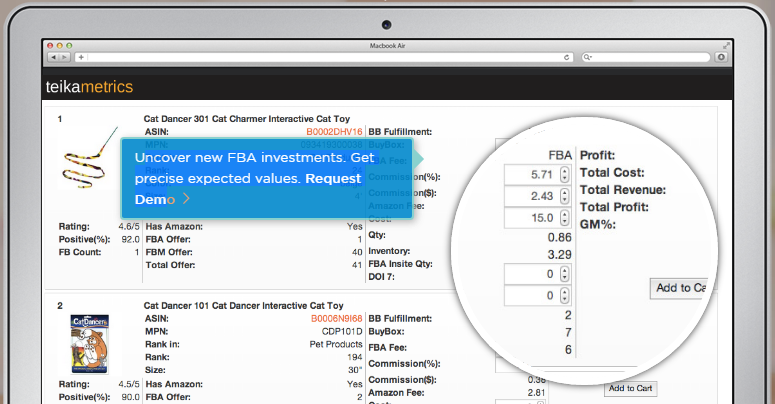Adjust the stepper beside the 2.43 field
775x404 pixels.
coord(564,196)
